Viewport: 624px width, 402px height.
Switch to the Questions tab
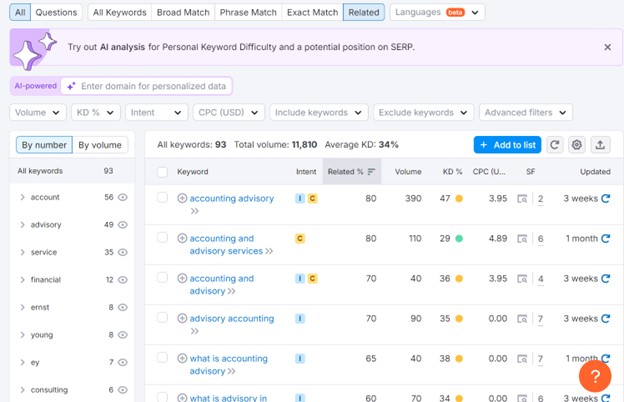tap(56, 12)
